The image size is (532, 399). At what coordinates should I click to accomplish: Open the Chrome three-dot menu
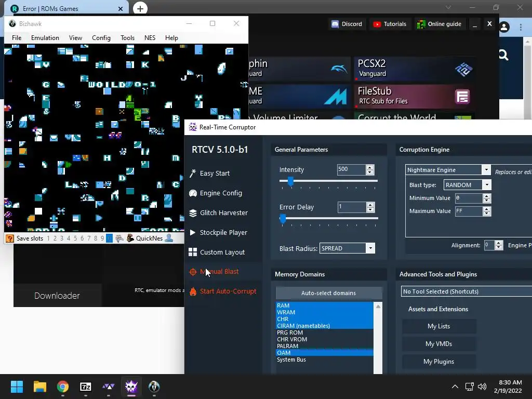coord(521,27)
